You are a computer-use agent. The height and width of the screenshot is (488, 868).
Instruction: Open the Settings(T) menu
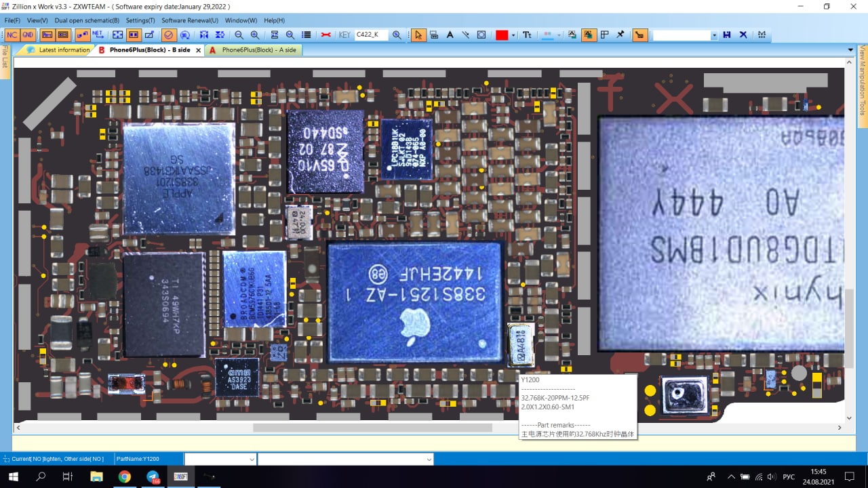pyautogui.click(x=140, y=20)
